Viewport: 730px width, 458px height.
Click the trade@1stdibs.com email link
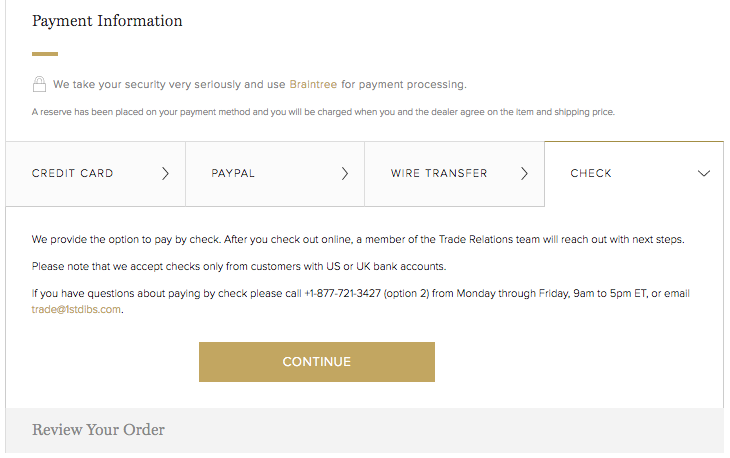pos(76,310)
